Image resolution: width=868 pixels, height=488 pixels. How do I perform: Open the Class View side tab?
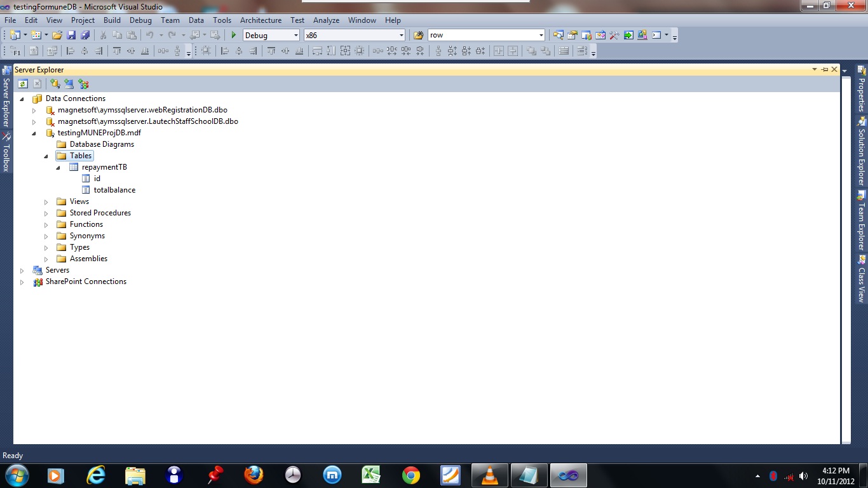click(x=862, y=278)
